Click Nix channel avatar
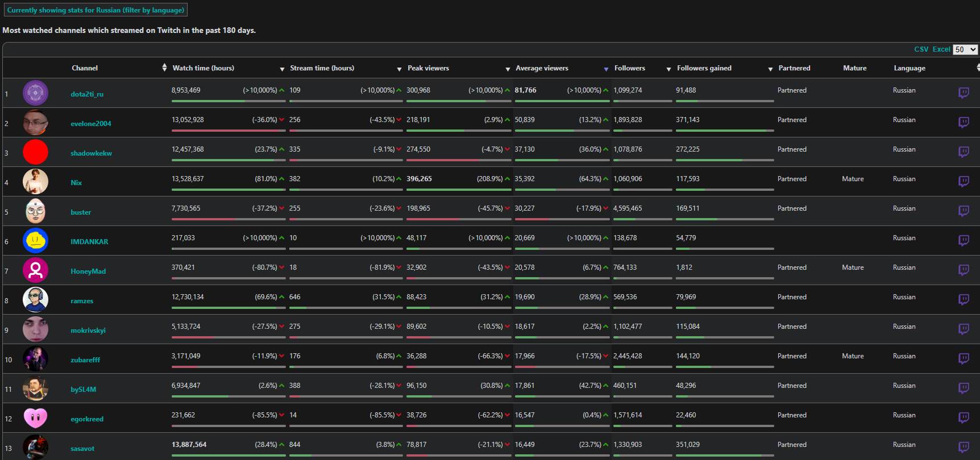The width and height of the screenshot is (980, 460). pos(35,182)
